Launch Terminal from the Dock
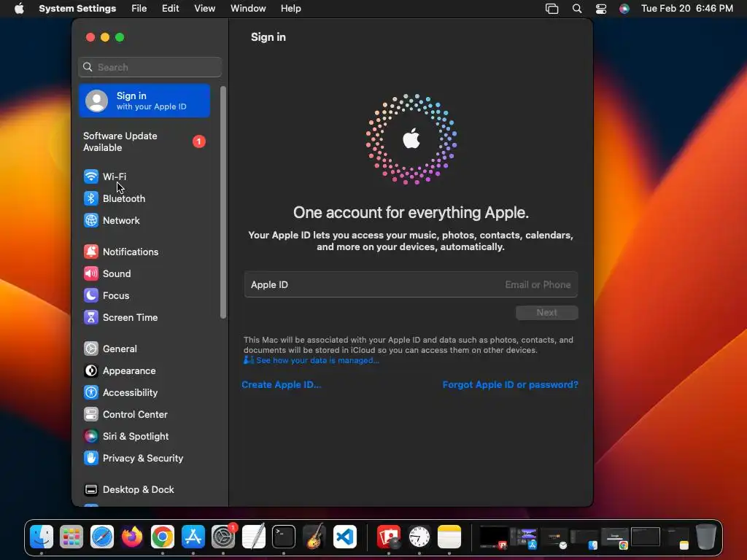This screenshot has width=747, height=560. [x=284, y=537]
